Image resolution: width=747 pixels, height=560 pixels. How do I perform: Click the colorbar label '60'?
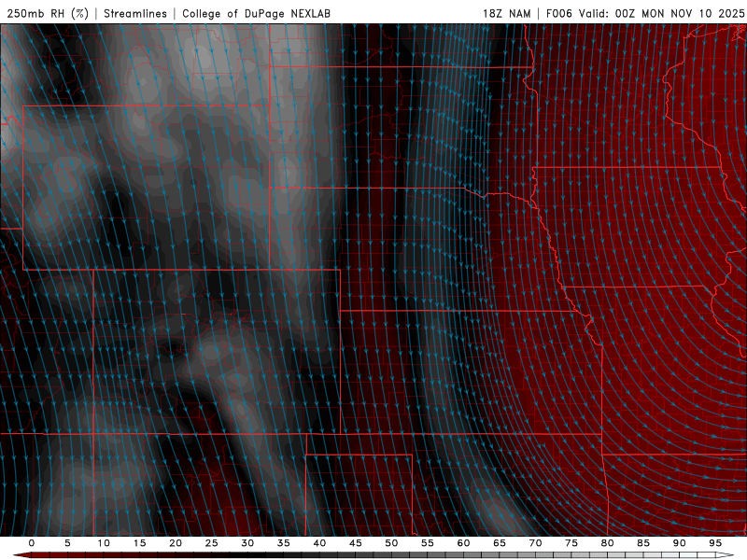(x=463, y=543)
